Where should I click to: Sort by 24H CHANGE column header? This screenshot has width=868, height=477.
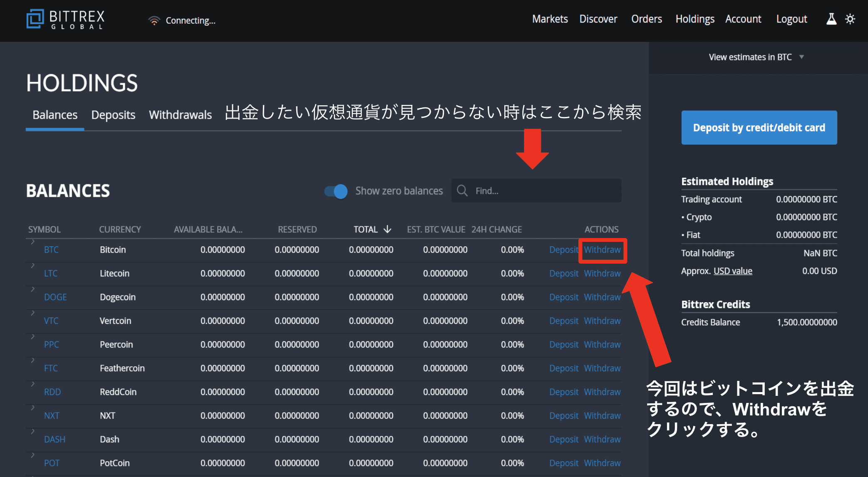pos(496,229)
